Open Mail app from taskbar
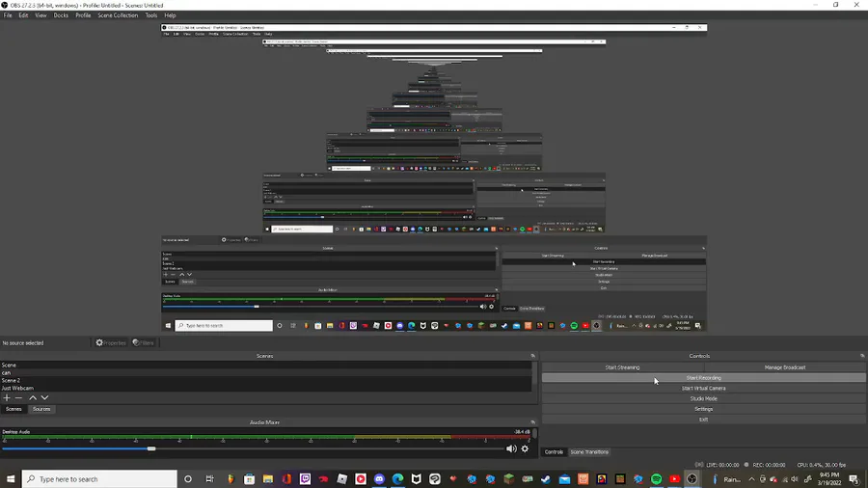The height and width of the screenshot is (488, 868). 564,479
